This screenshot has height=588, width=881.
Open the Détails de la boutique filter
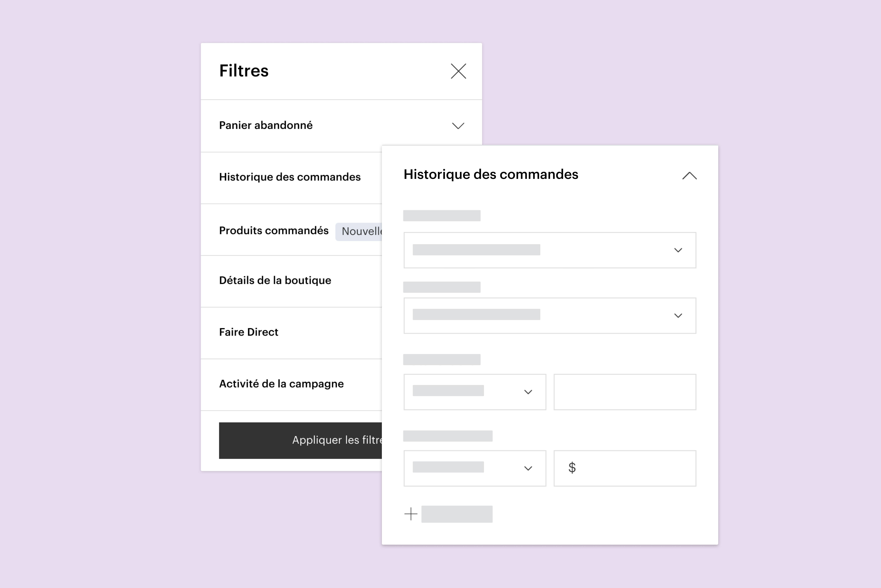[275, 281]
